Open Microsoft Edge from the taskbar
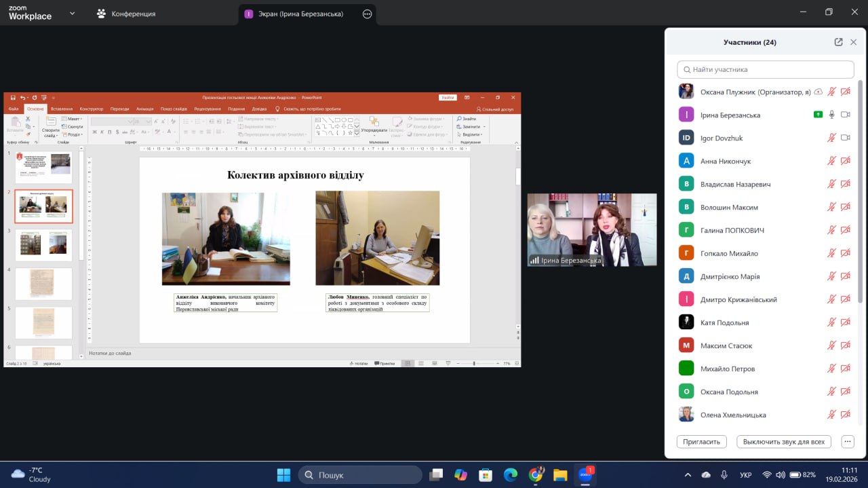Viewport: 868px width, 488px height. click(510, 474)
